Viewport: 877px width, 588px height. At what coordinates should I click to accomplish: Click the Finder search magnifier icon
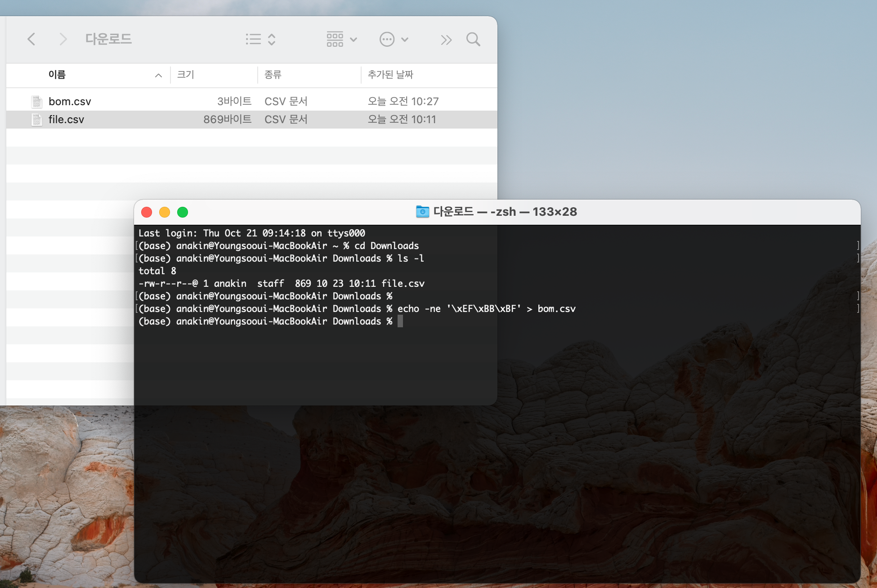[x=473, y=39]
